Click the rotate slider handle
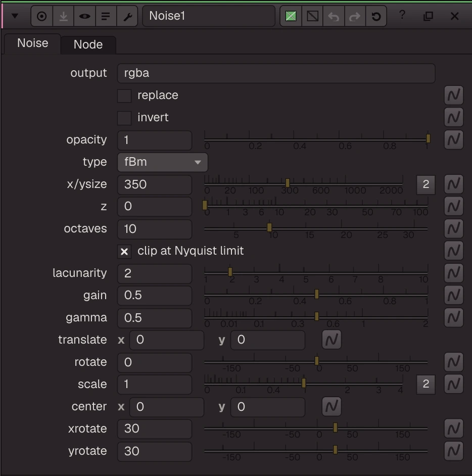Screen dimensions: 472x476 pos(316,361)
